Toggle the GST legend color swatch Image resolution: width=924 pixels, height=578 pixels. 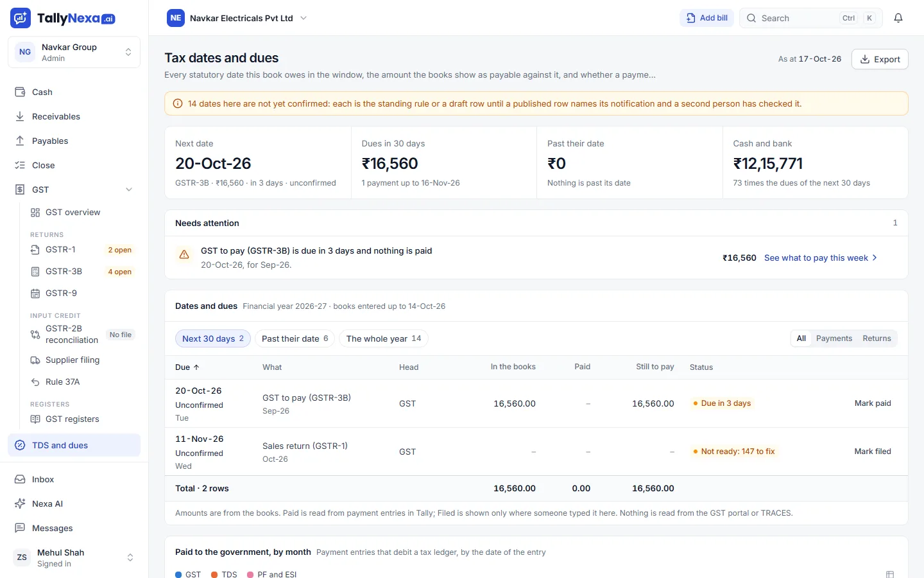tap(178, 574)
